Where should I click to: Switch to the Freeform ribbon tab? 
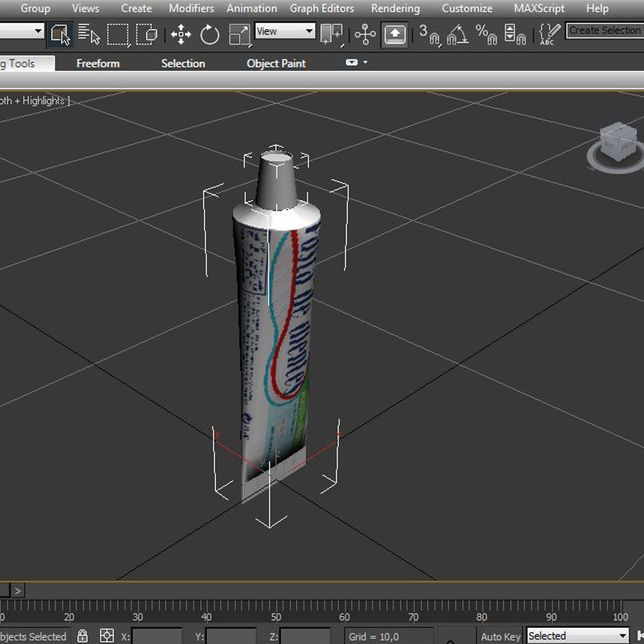98,63
